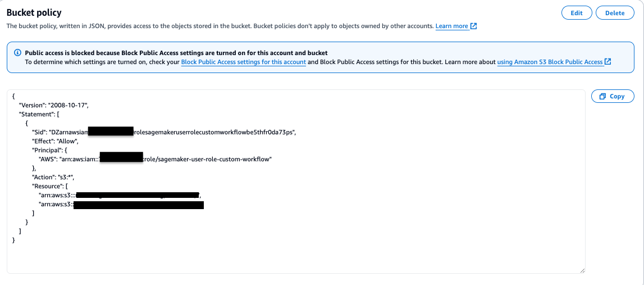Delete the bucket policy
This screenshot has width=644, height=285.
615,13
